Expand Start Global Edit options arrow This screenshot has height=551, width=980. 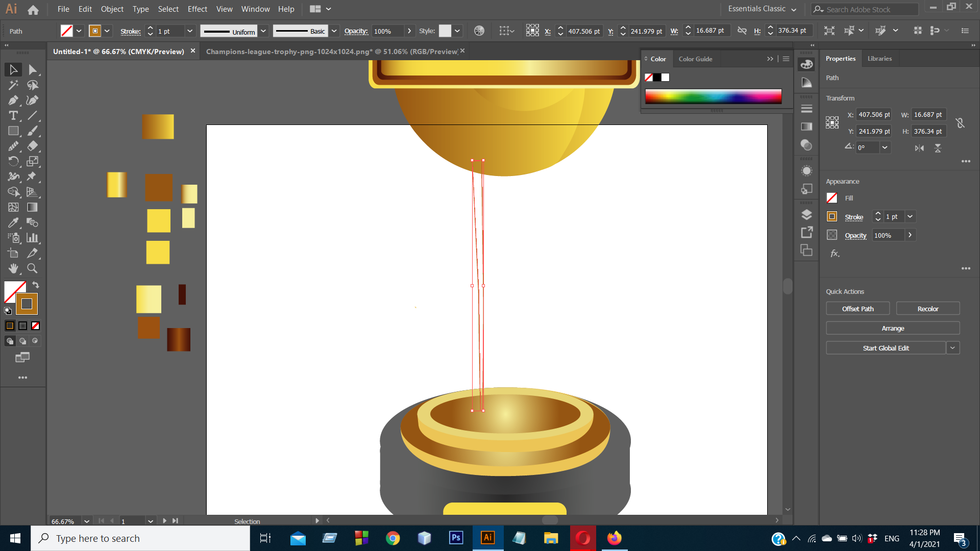[952, 348]
